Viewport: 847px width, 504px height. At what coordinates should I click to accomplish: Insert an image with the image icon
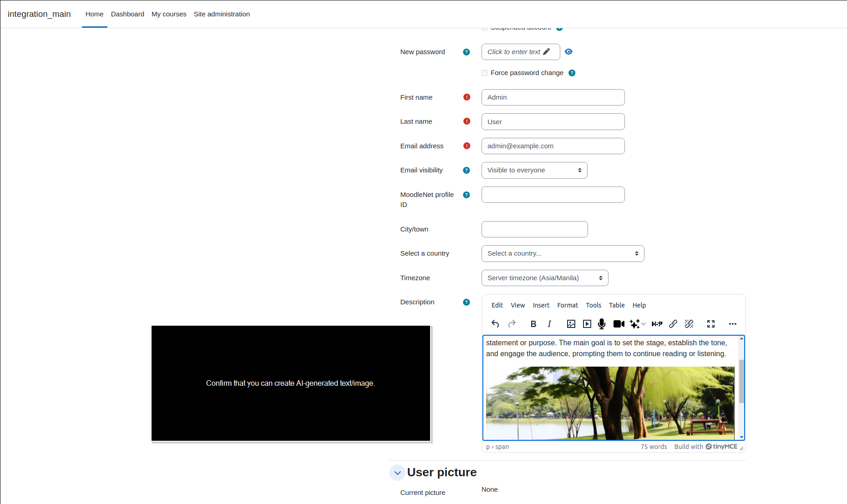click(571, 324)
